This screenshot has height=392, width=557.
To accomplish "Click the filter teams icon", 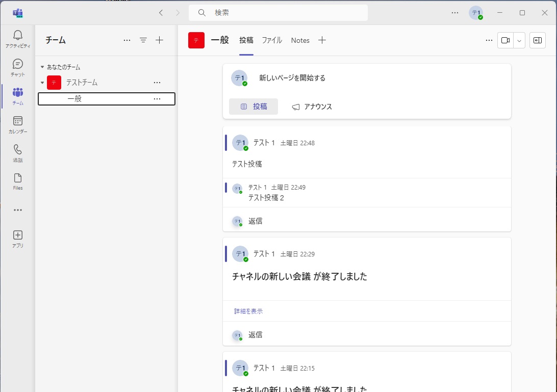I will click(143, 40).
